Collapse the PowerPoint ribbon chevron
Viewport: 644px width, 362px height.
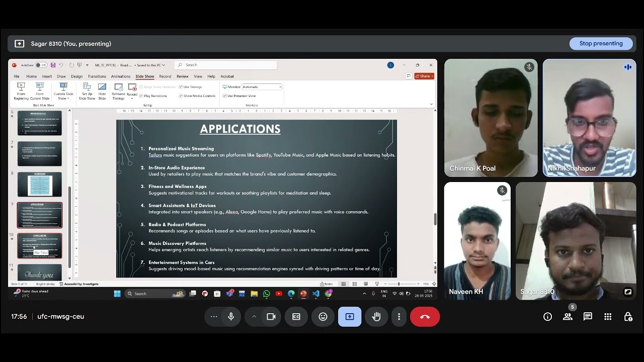431,104
